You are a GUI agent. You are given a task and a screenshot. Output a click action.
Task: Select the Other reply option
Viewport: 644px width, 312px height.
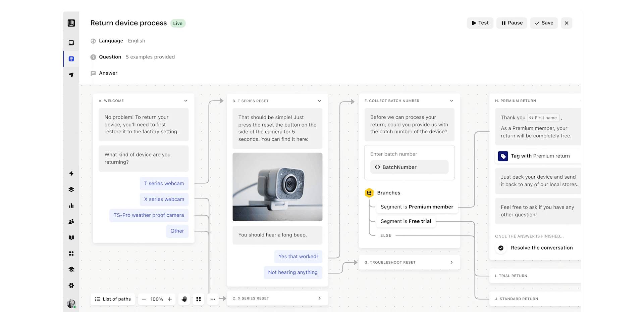[x=177, y=231]
